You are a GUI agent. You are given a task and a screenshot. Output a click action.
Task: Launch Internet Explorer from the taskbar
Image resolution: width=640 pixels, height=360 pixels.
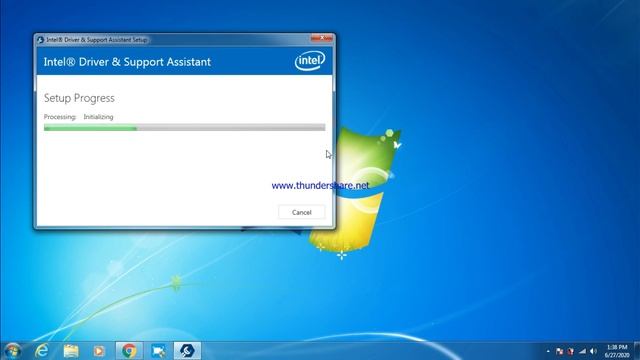pyautogui.click(x=42, y=351)
